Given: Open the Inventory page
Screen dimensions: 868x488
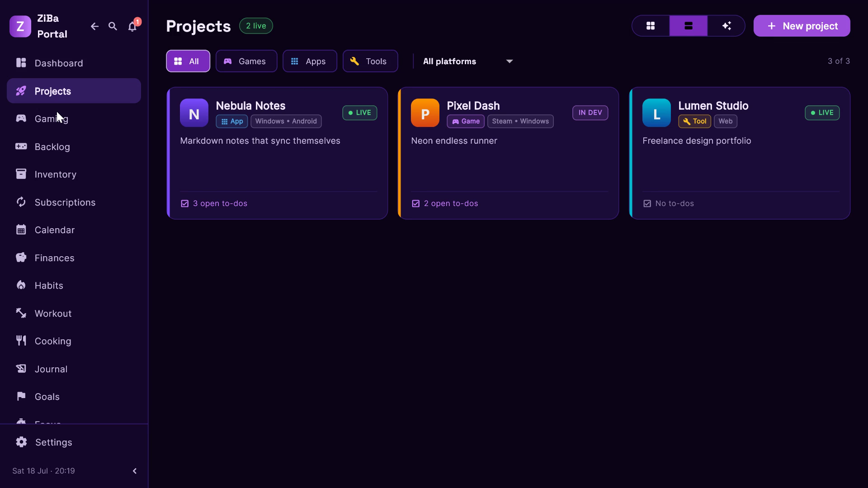Looking at the screenshot, I should 74,174.
